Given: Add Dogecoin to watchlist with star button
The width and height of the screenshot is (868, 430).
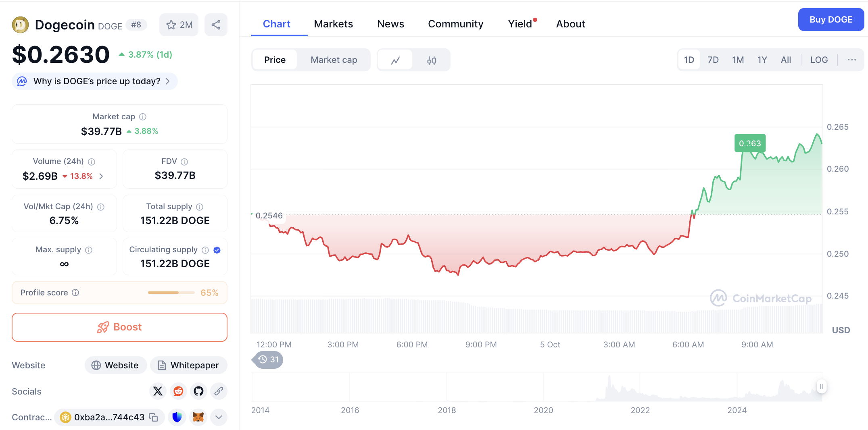Looking at the screenshot, I should [179, 25].
